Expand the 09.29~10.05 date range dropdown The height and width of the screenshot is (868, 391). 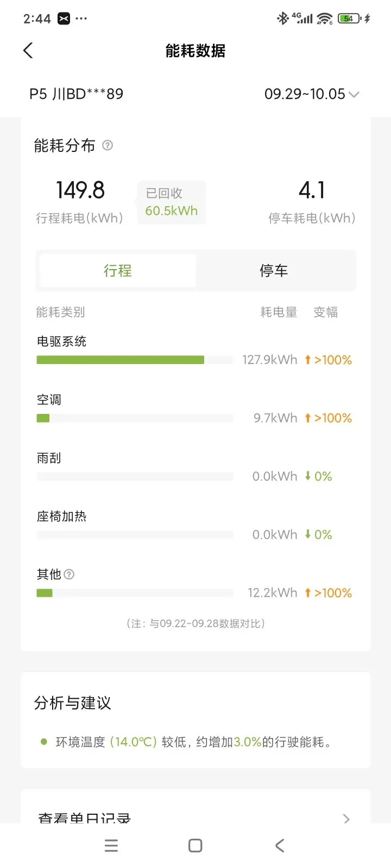tap(311, 94)
